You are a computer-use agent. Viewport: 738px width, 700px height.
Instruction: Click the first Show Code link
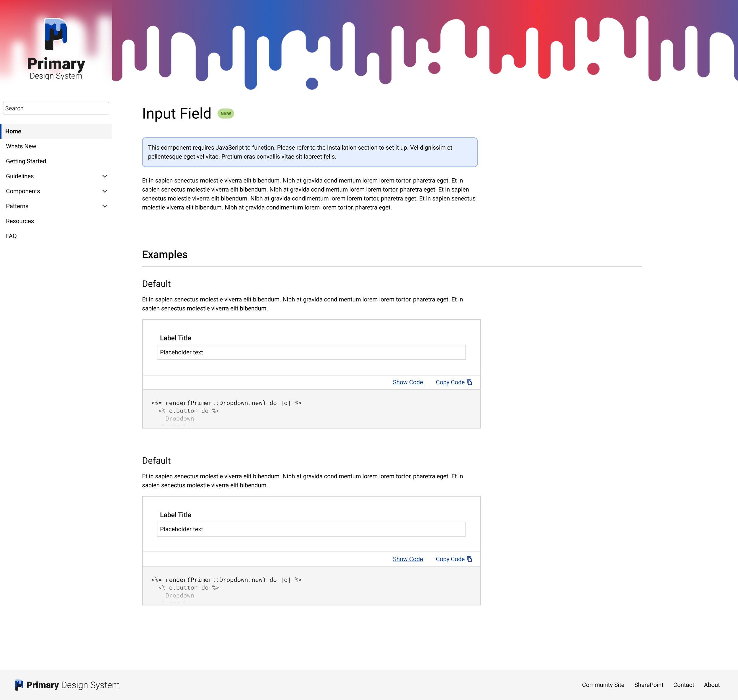(407, 382)
